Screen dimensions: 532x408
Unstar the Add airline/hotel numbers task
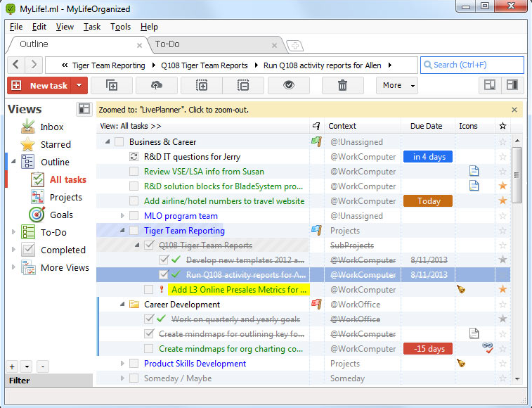coord(502,200)
